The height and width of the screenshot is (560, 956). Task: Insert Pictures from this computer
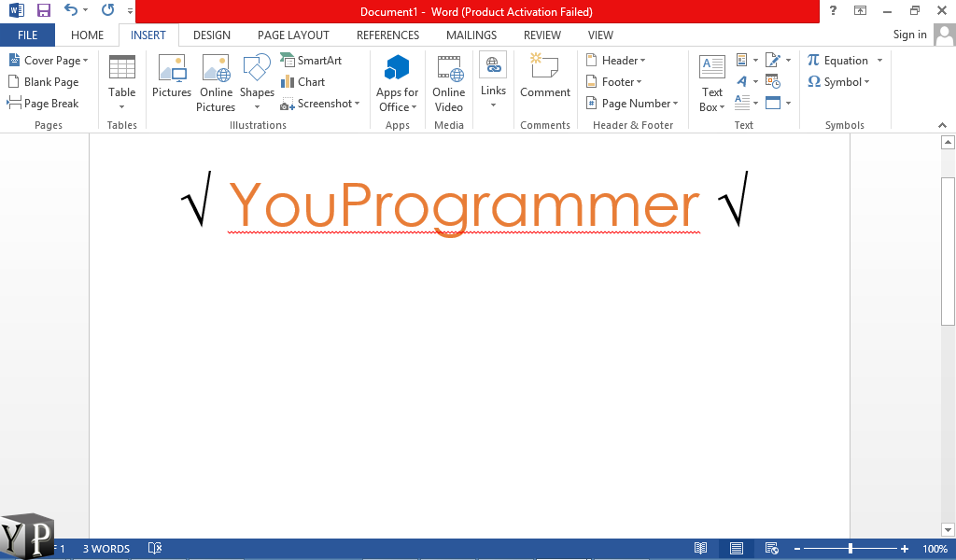click(172, 77)
